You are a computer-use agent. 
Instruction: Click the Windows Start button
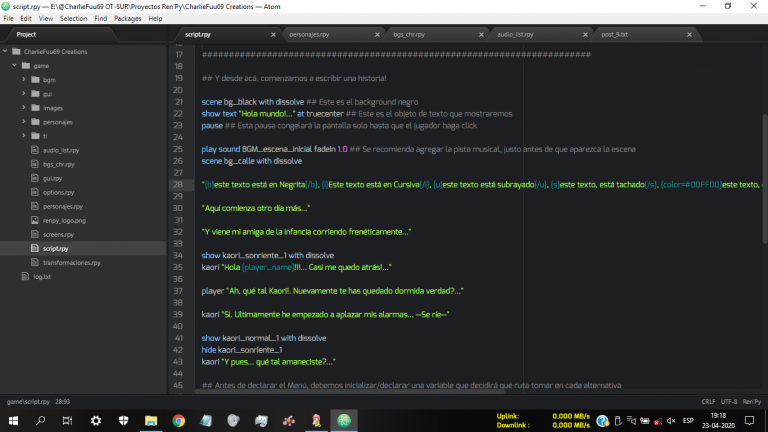coord(13,420)
